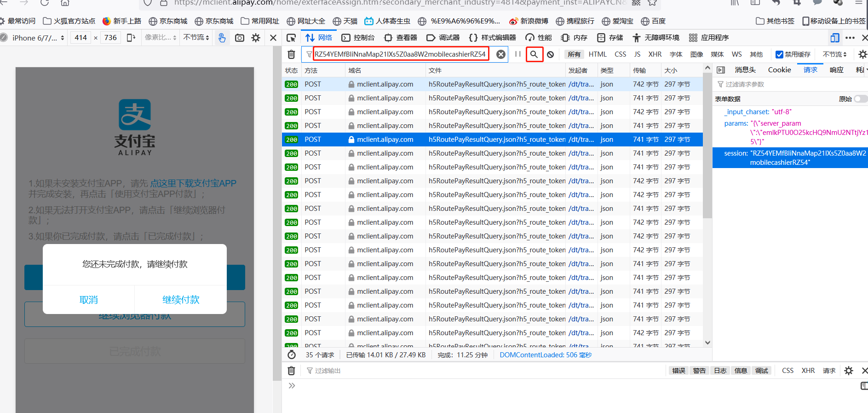This screenshot has width=868, height=413.
Task: Switch to Response (响应) details tab
Action: (836, 70)
